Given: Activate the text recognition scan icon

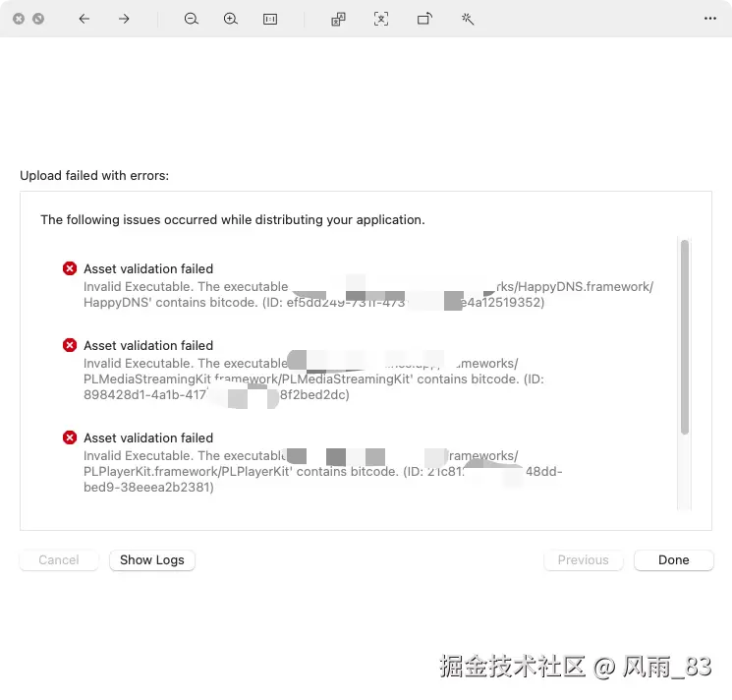Looking at the screenshot, I should click(x=381, y=19).
